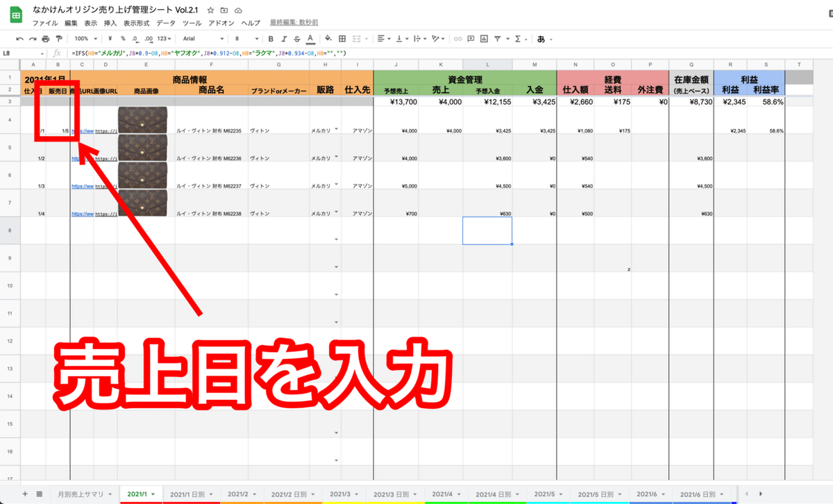Open the 挿入 menu
The width and height of the screenshot is (833, 504).
pyautogui.click(x=110, y=23)
